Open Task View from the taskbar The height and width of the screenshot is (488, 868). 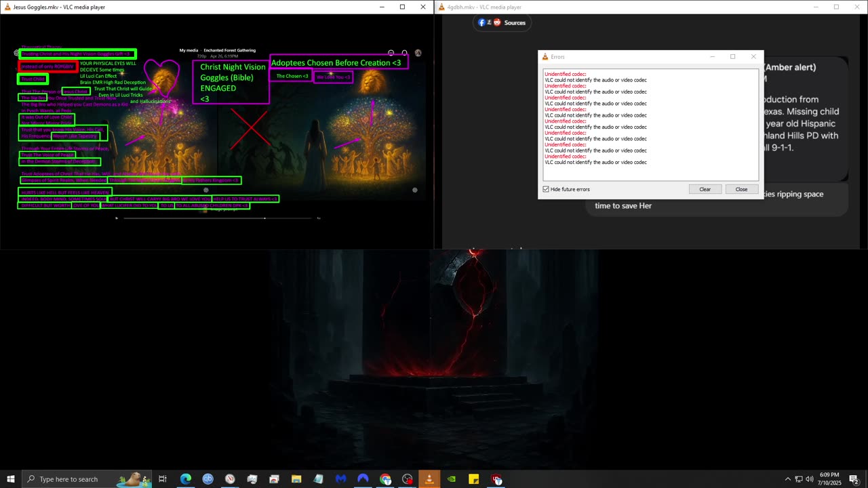pyautogui.click(x=163, y=479)
